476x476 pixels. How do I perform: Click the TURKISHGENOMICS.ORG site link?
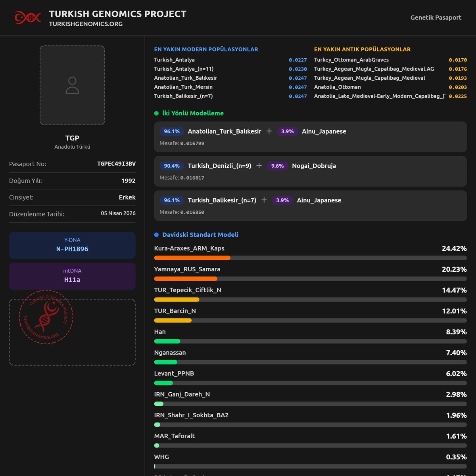85,24
